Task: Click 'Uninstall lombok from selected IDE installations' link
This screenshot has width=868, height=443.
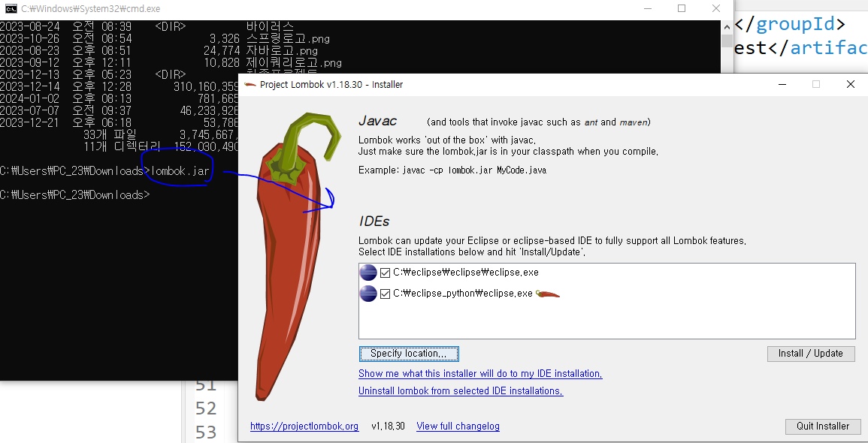Action: [461, 391]
